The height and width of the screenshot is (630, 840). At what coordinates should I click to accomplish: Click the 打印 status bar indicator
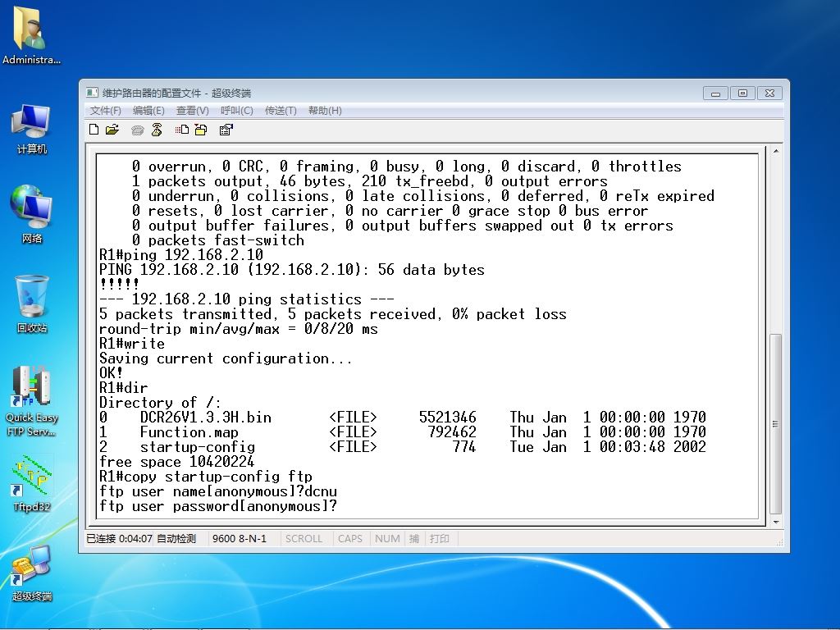[x=440, y=538]
